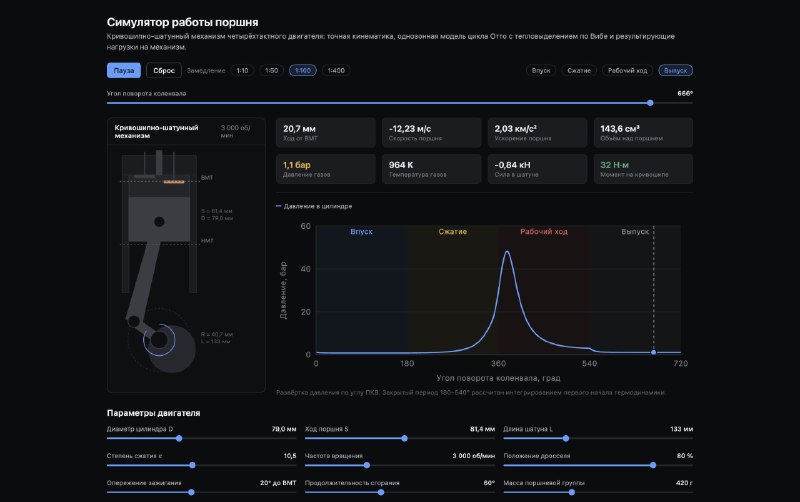Click the 80 % throttle position value
The image size is (800, 502).
click(685, 456)
